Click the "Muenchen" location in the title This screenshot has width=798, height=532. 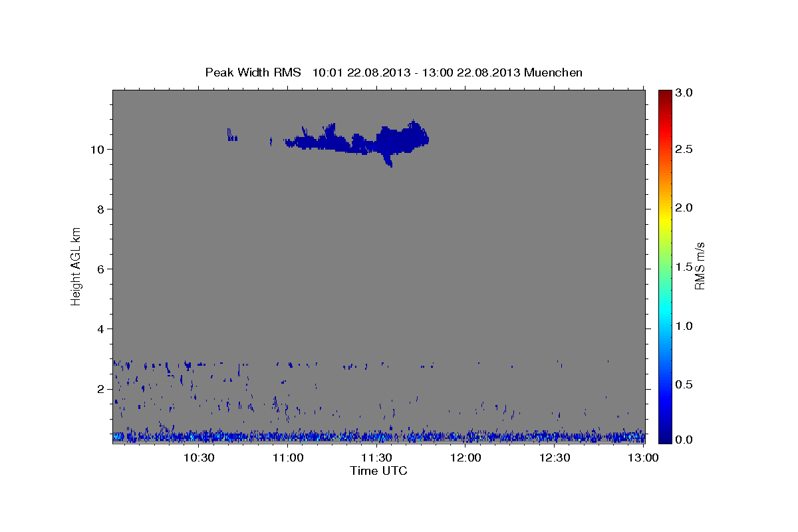pyautogui.click(x=553, y=72)
